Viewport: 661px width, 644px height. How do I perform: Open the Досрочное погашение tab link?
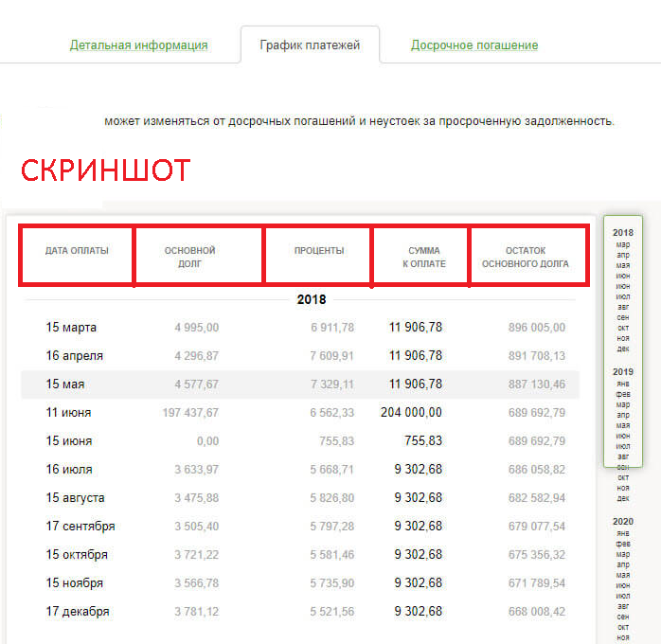pyautogui.click(x=474, y=45)
